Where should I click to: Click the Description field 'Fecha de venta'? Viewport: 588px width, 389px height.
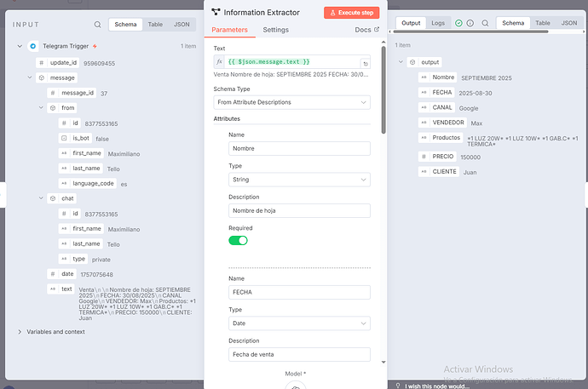pos(299,355)
